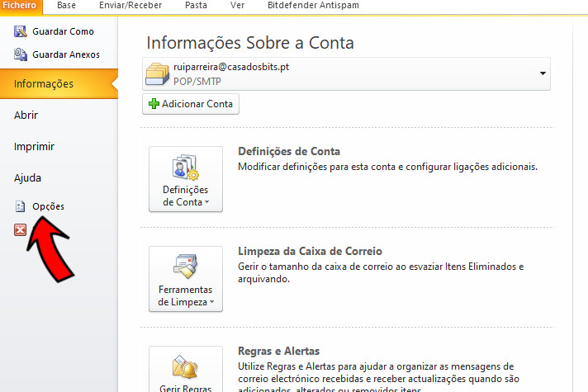Click the Gerir Regras bell icon
The image size is (588, 392).
[x=185, y=366]
